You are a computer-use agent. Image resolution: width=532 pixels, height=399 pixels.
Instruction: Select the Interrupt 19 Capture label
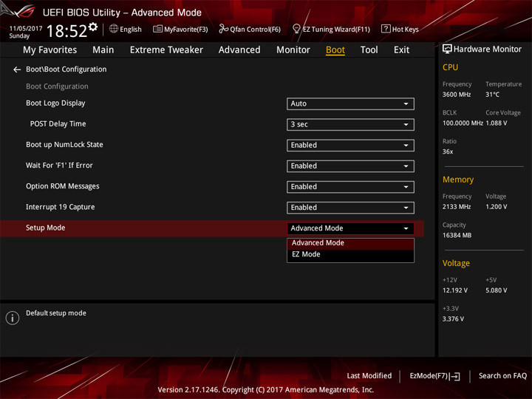(x=61, y=207)
